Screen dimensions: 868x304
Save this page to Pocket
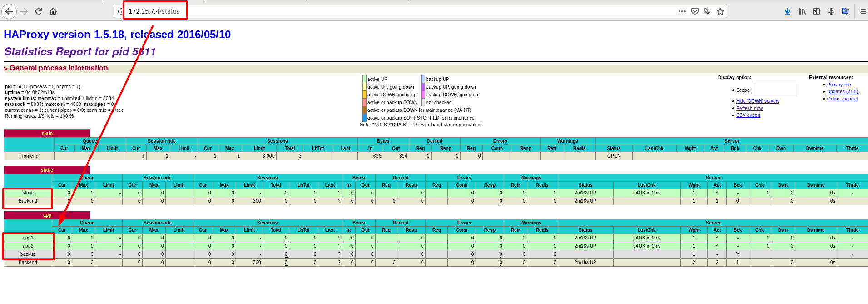tap(695, 11)
